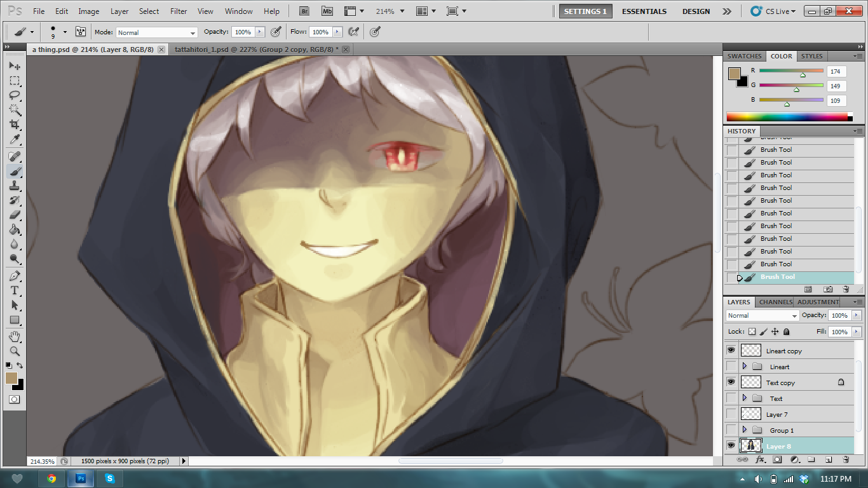Open the Brush Preset picker arrow

(x=65, y=32)
